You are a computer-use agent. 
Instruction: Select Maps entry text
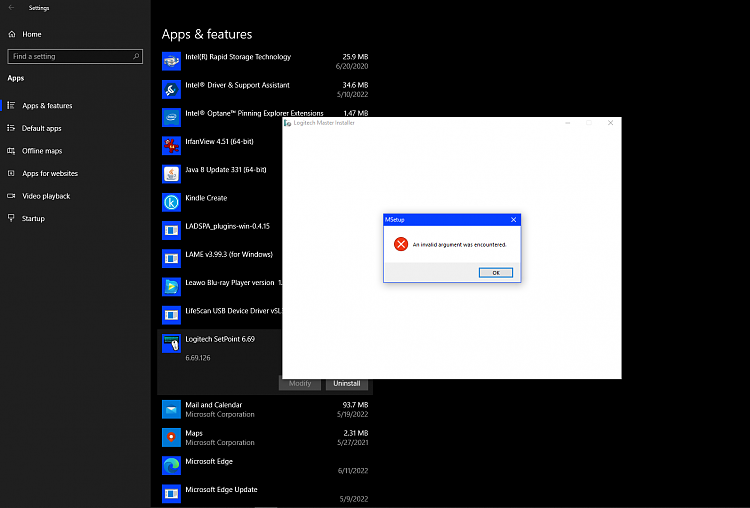[x=194, y=433]
